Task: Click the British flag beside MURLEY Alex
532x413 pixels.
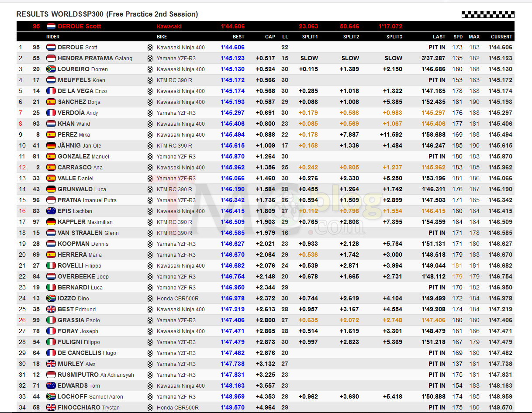Action: coord(51,364)
